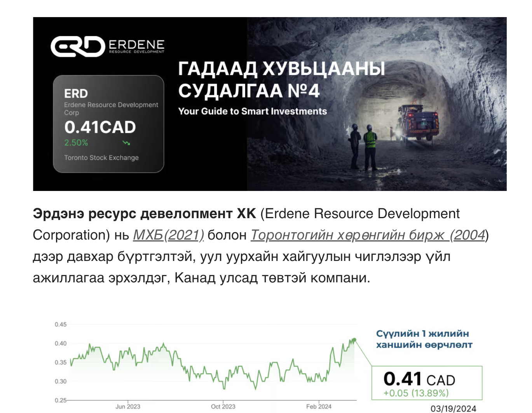
Task: Click the '2.50%' change value
Action: pos(76,143)
